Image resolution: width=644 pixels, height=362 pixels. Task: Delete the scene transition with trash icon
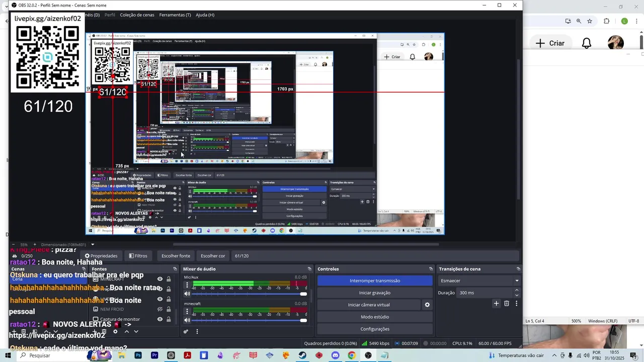point(507,304)
